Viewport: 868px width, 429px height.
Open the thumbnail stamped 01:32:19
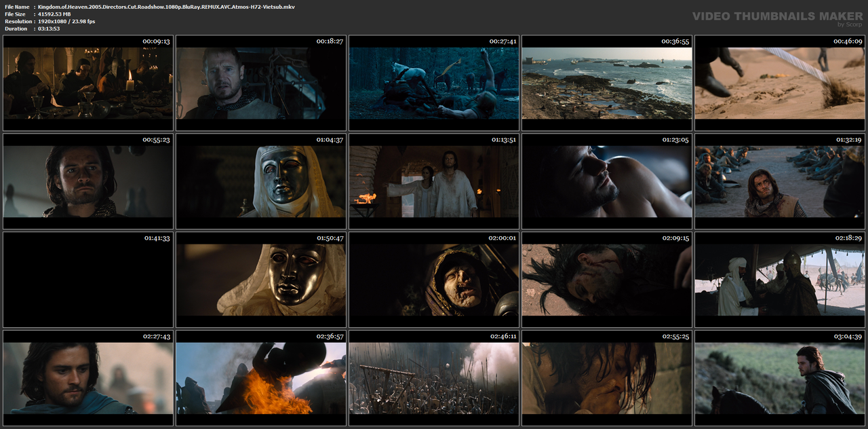click(x=780, y=181)
